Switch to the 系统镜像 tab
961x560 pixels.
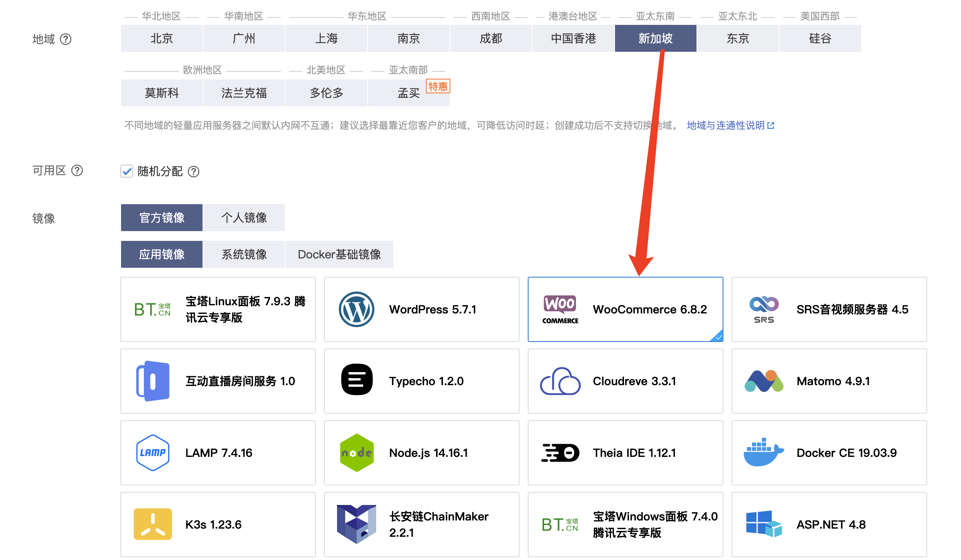click(x=244, y=254)
